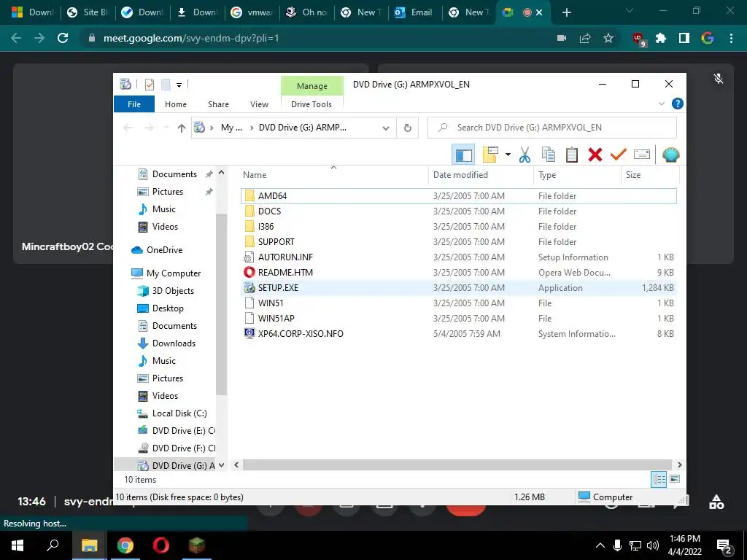Click Properties checkmark in quick access toolbar
This screenshot has width=747, height=560.
point(150,85)
